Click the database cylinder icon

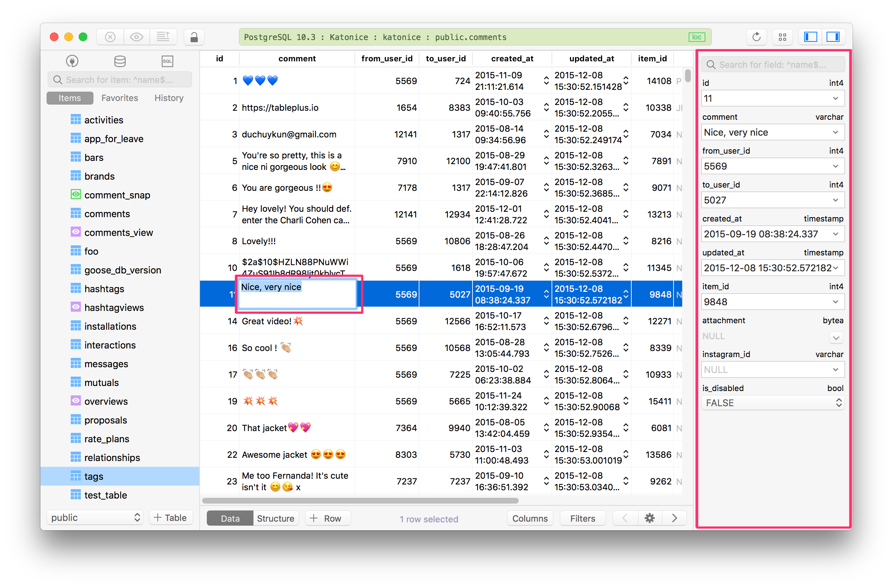(x=120, y=61)
